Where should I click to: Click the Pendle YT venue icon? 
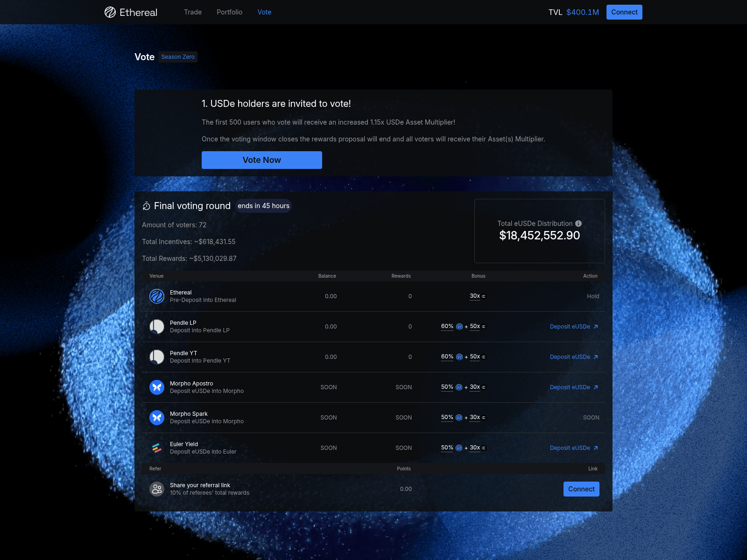(156, 357)
